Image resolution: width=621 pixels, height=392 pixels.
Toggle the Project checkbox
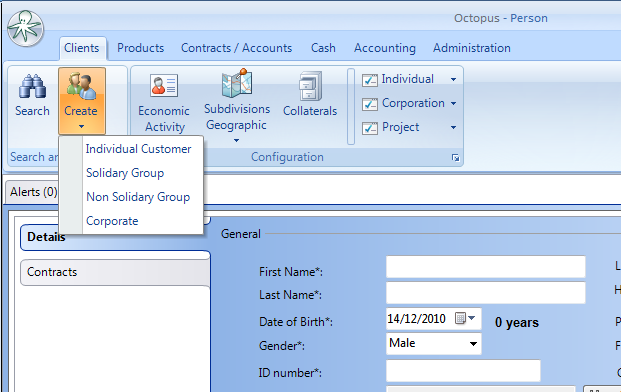[370, 128]
